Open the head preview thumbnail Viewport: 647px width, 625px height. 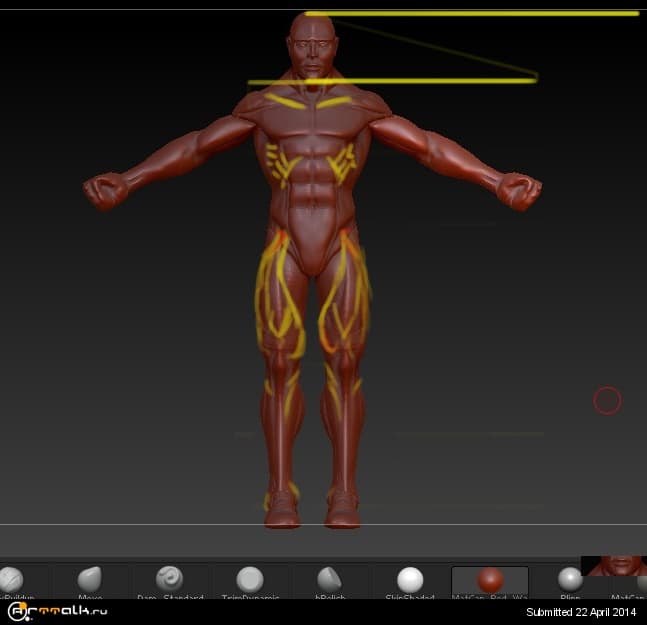(x=613, y=566)
